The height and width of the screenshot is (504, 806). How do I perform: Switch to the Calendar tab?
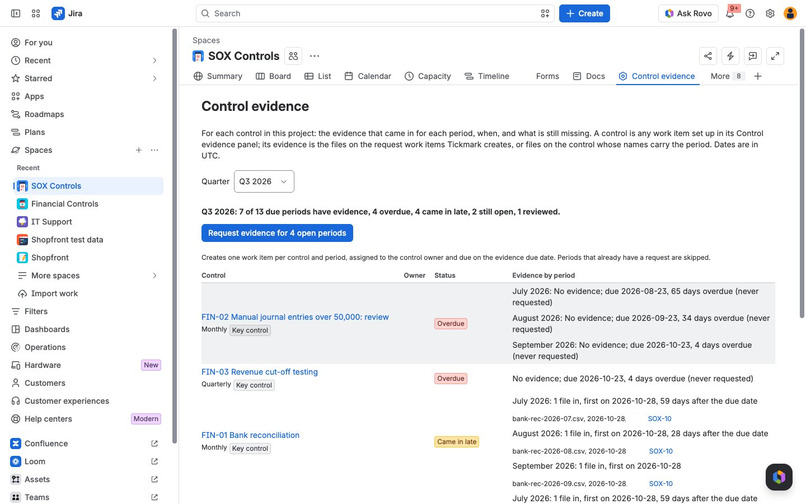coord(368,76)
